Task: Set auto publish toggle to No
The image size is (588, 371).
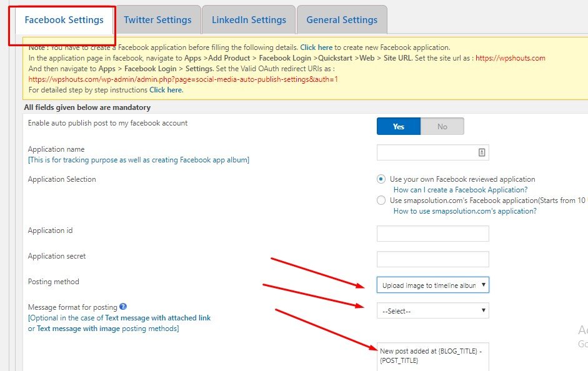Action: click(x=442, y=126)
